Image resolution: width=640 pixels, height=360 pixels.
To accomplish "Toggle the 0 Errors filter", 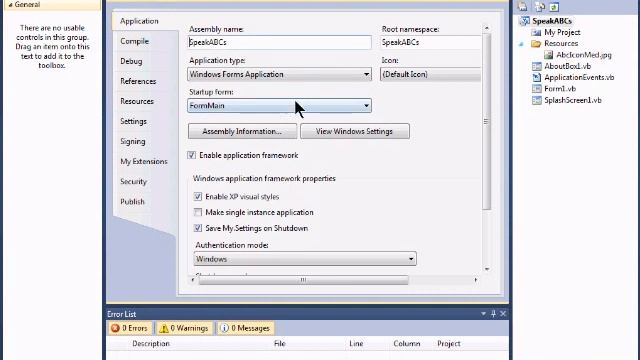I will click(129, 328).
